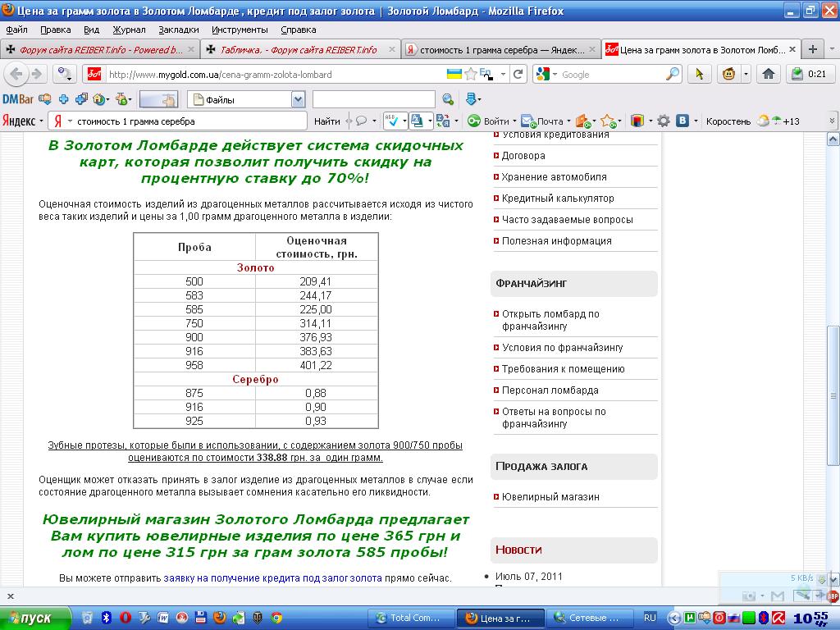The width and height of the screenshot is (840, 630).
Task: Bookmark this page with the star icon
Action: tap(471, 74)
